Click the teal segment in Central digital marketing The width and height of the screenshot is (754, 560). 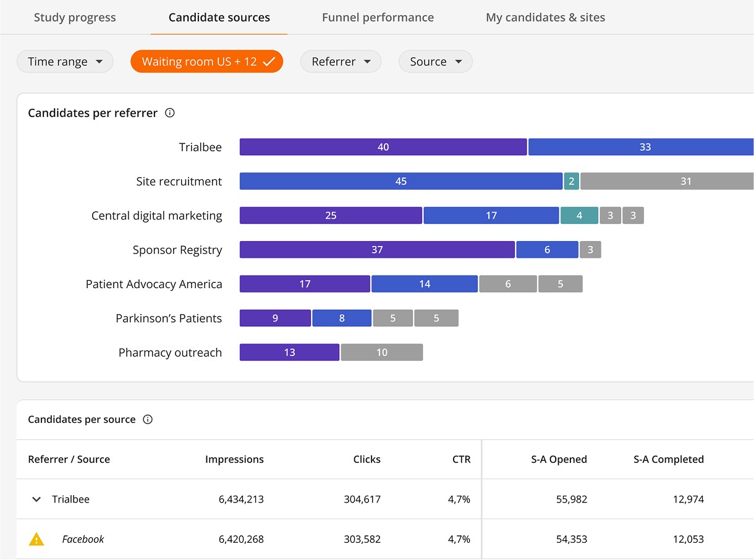coord(579,216)
